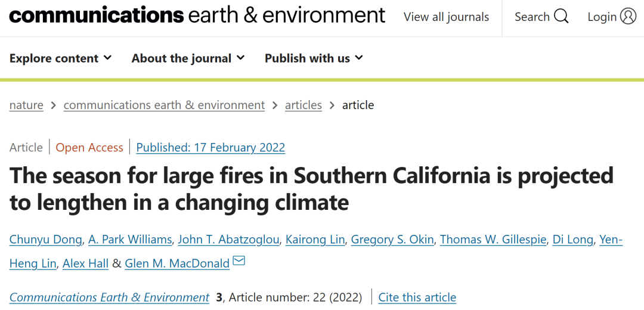The image size is (644, 310).
Task: Click author John T. Abatzoglou
Action: (228, 240)
